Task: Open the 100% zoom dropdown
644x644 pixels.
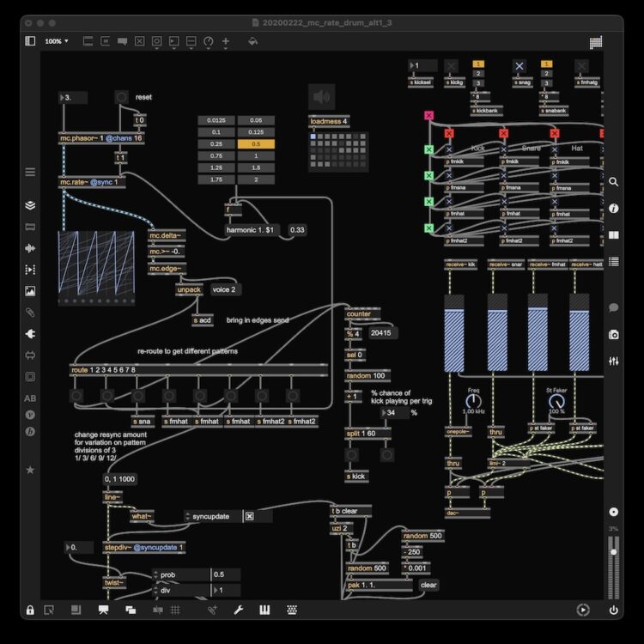Action: tap(58, 40)
